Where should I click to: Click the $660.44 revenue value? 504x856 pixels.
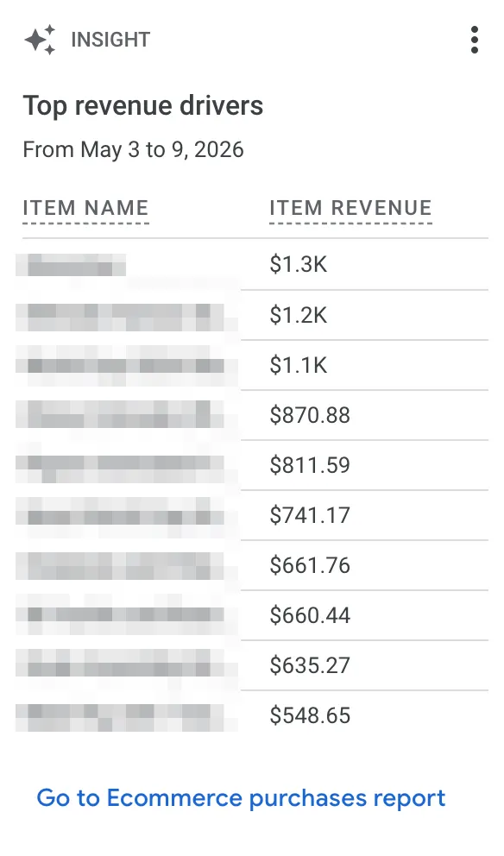[x=310, y=615]
